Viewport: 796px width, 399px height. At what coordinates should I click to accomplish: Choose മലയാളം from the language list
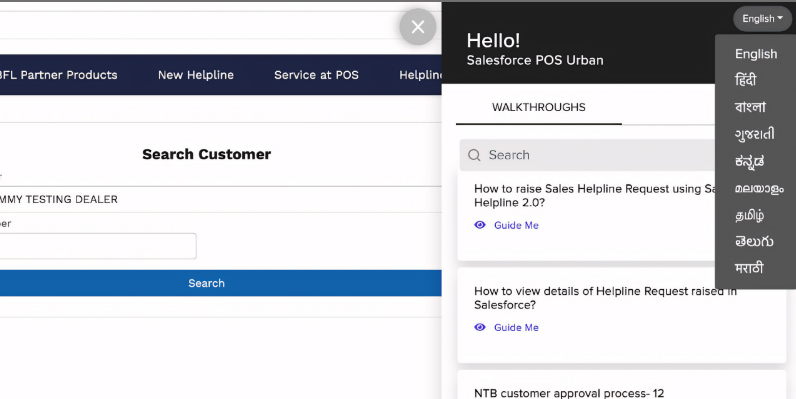(759, 188)
